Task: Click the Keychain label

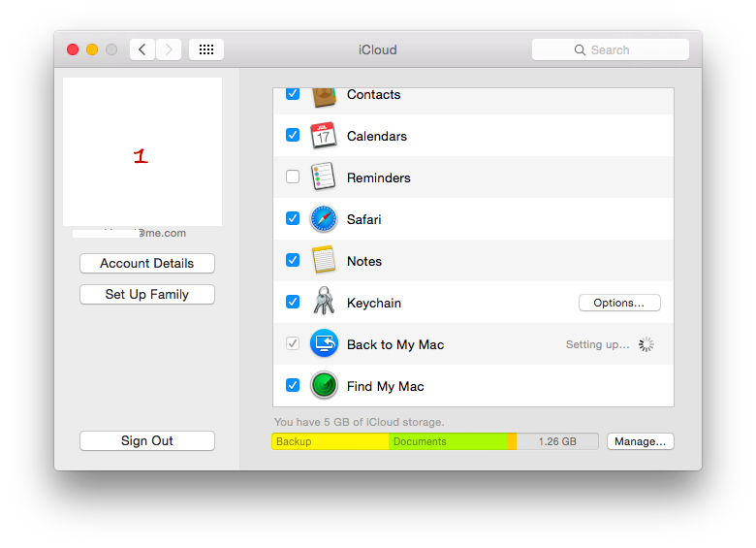Action: (374, 303)
